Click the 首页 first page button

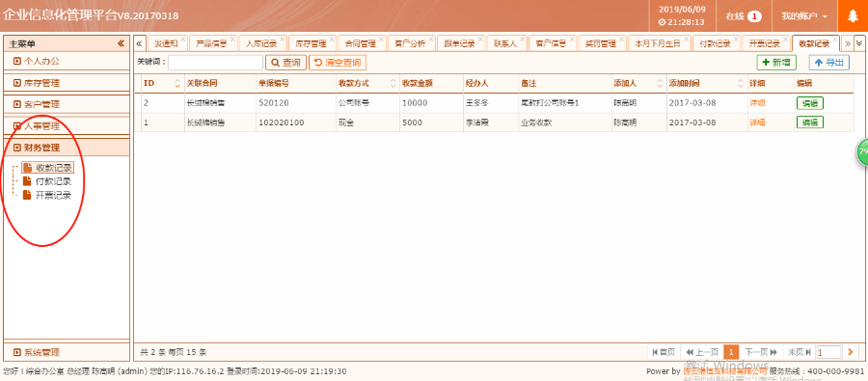tap(664, 352)
